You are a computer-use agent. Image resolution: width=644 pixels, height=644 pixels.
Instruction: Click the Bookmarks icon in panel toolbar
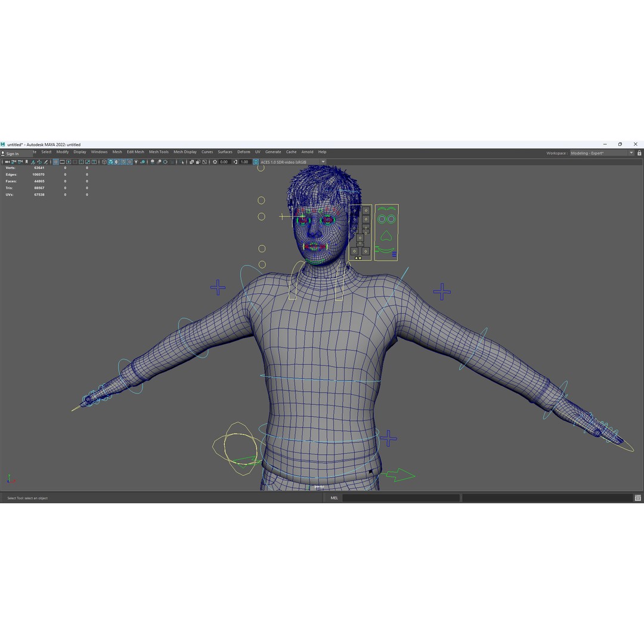27,162
